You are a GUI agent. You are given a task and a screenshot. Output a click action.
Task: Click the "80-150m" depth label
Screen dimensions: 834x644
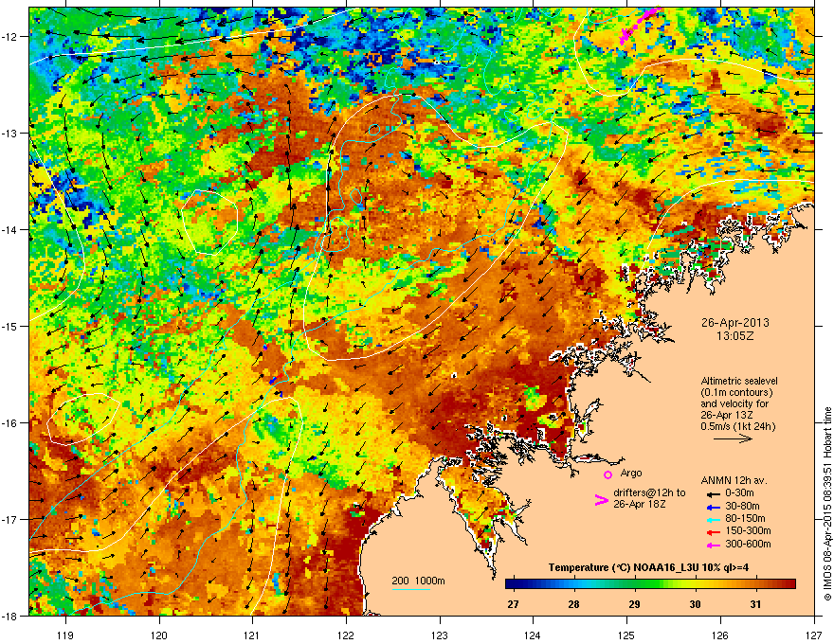[x=745, y=519]
